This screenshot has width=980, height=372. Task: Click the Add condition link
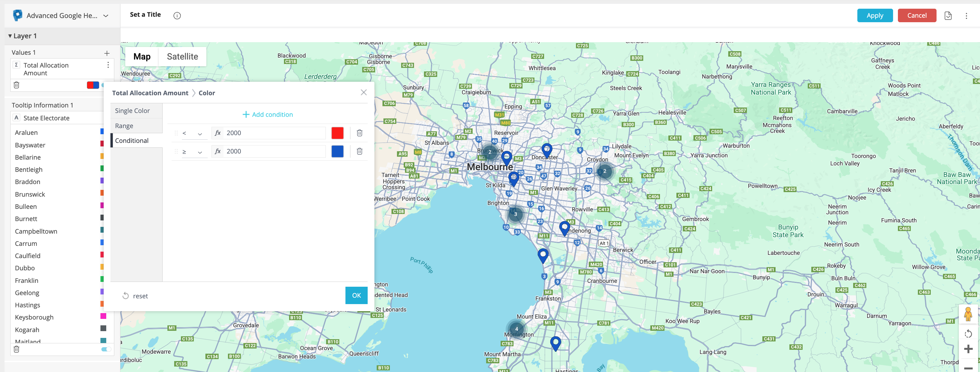click(x=268, y=115)
